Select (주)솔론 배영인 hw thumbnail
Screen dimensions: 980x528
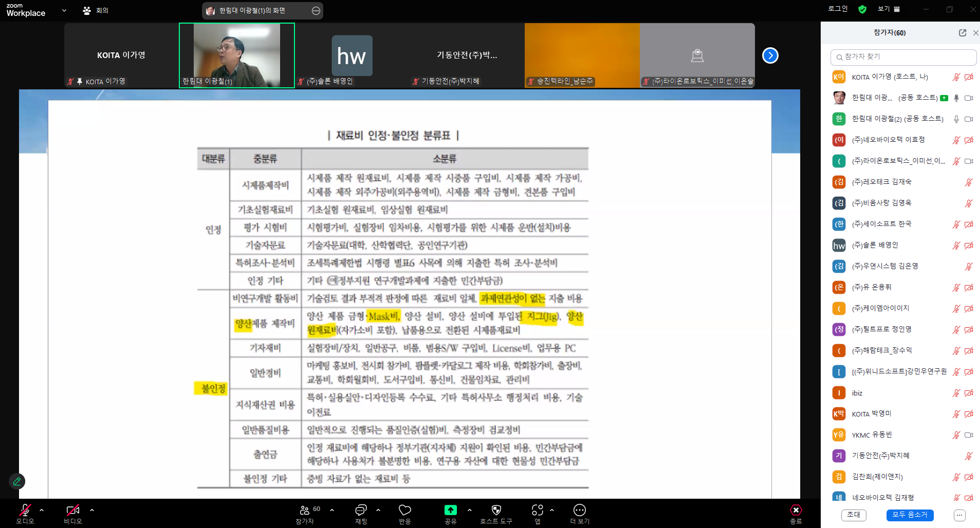pyautogui.click(x=352, y=55)
